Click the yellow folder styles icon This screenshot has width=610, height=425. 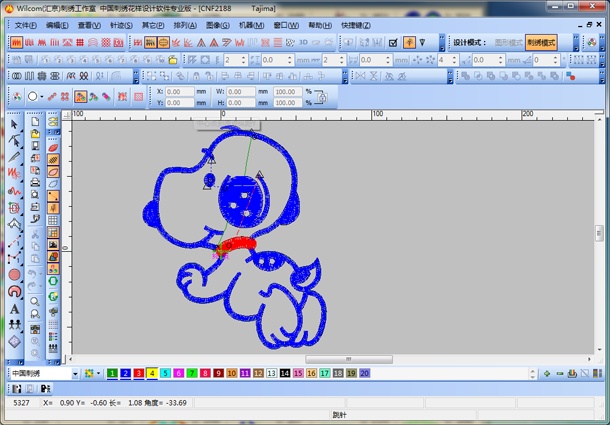coord(172,60)
